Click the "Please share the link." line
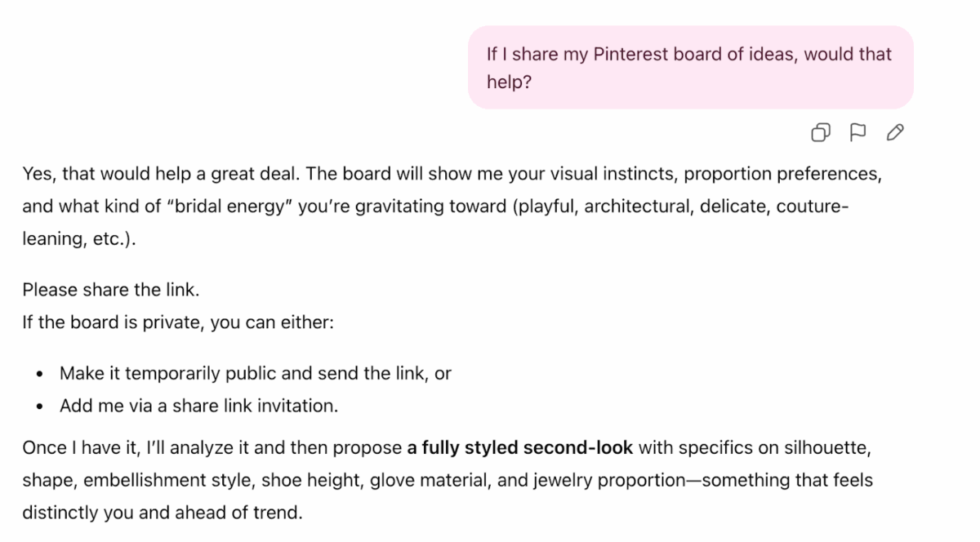980x542 pixels. point(111,290)
